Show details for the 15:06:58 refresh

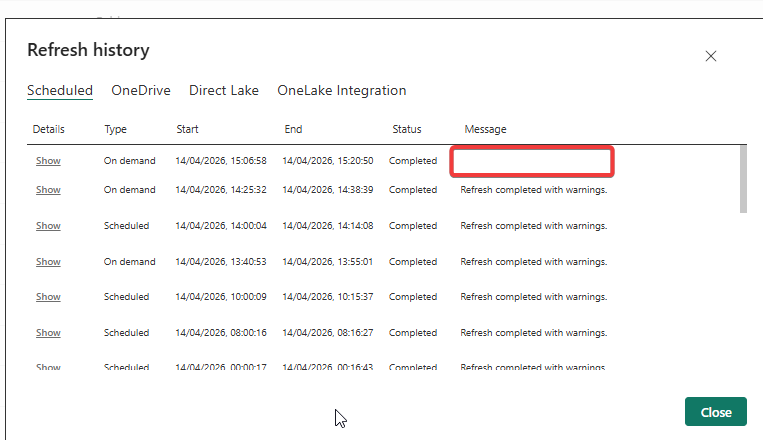tap(48, 161)
